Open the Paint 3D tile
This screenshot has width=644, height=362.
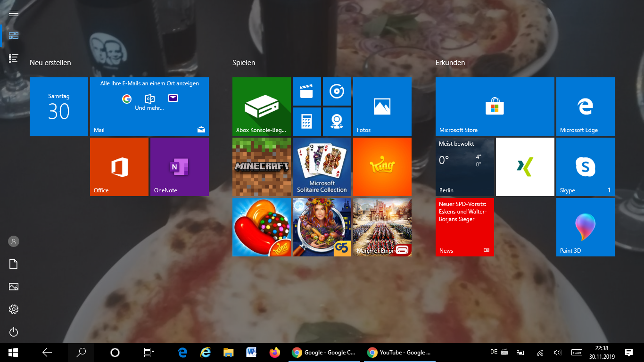tap(585, 227)
